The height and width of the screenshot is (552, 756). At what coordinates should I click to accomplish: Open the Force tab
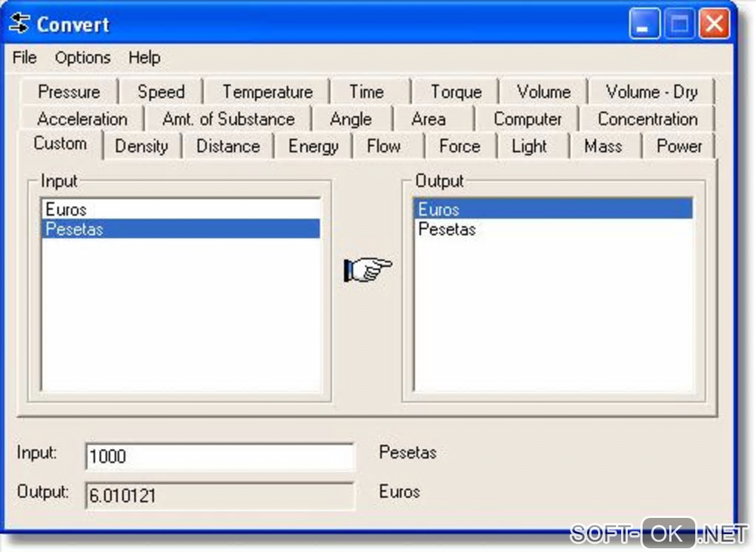pos(460,146)
